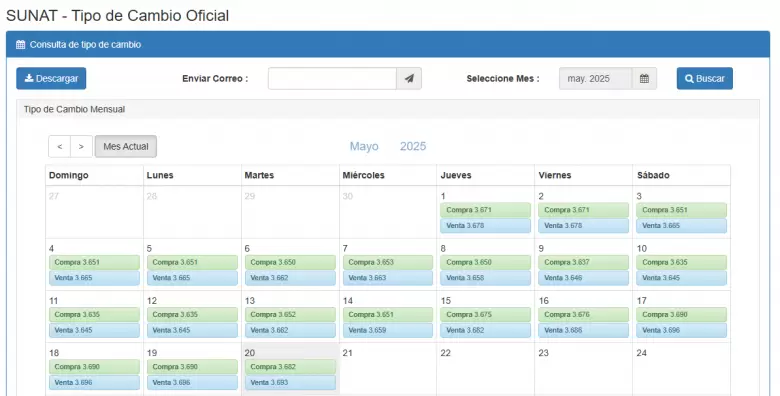The image size is (780, 396).
Task: Click Compra 3.690 on May 18
Action: [x=94, y=367]
